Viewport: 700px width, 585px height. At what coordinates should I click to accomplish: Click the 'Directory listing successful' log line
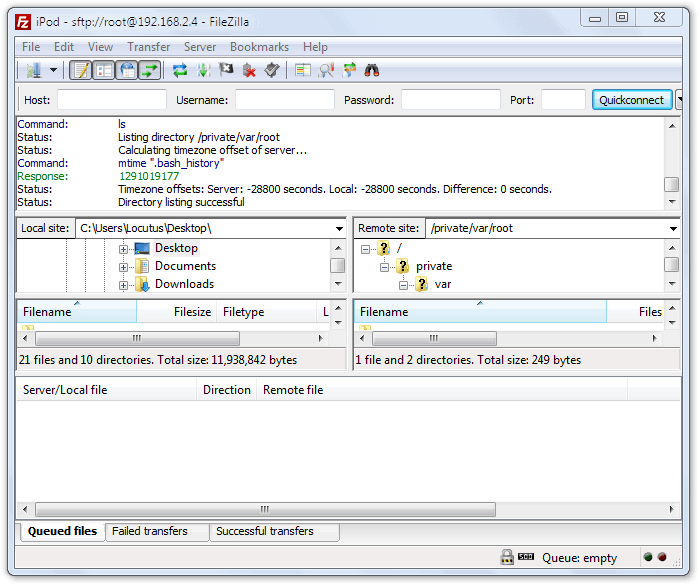pyautogui.click(x=181, y=202)
